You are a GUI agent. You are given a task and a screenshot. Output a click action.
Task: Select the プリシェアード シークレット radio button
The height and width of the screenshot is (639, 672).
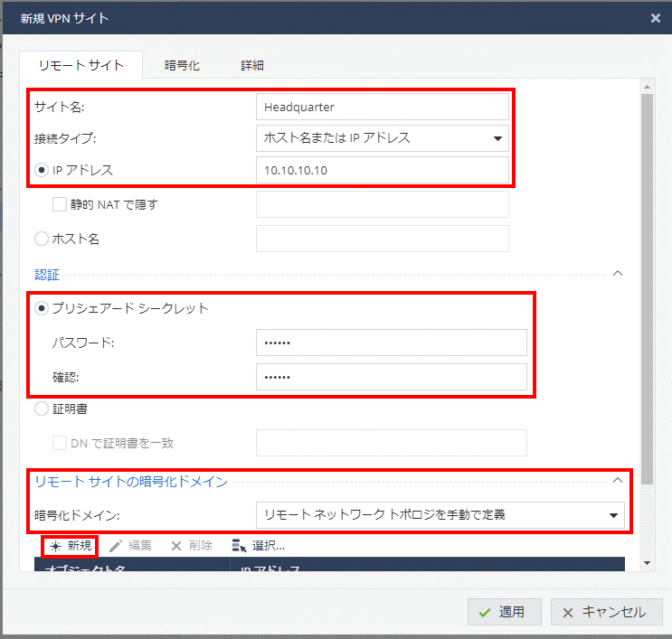pos(41,308)
